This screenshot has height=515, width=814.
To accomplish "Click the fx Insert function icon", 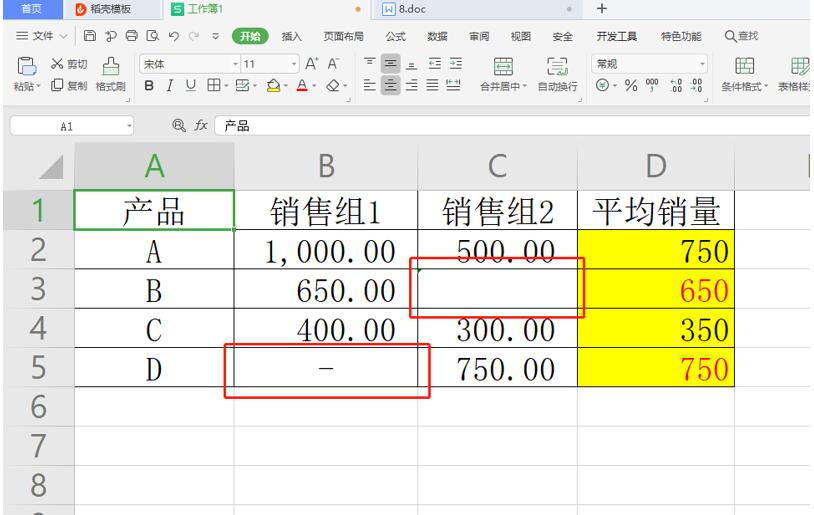I will 201,125.
